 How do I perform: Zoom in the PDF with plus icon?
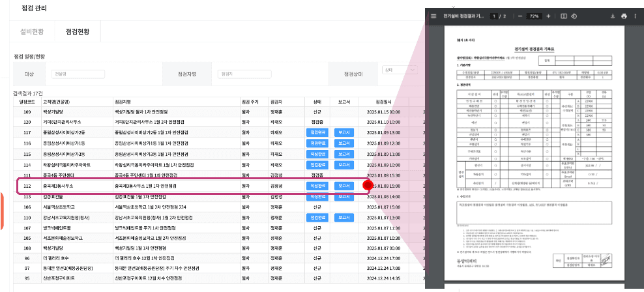(548, 16)
